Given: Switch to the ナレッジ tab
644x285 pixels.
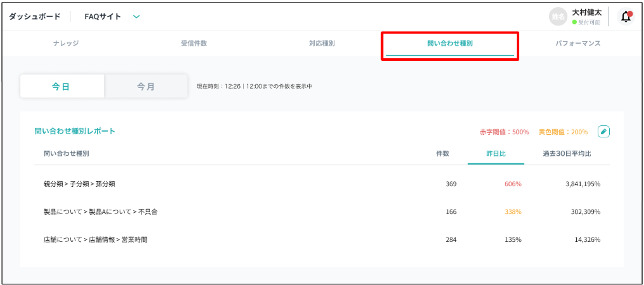Looking at the screenshot, I should pyautogui.click(x=66, y=44).
